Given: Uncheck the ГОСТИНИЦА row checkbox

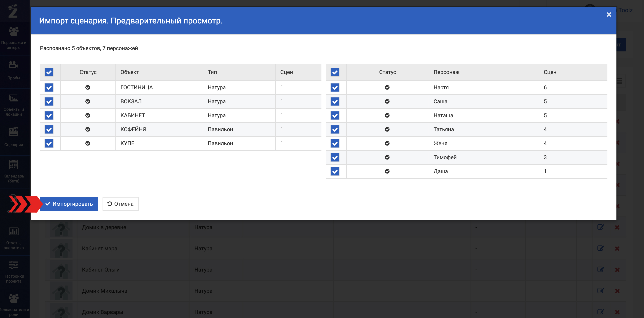Looking at the screenshot, I should point(49,87).
